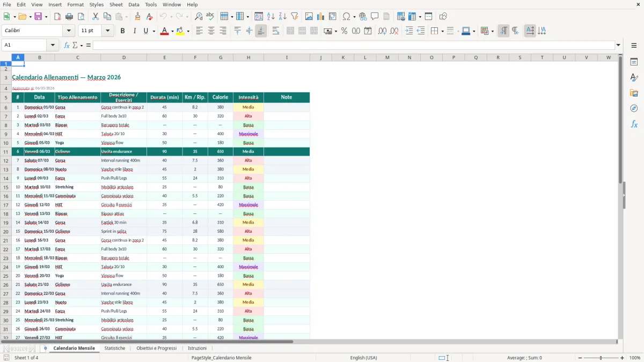Clear direct formatting icon
The image size is (644, 362).
click(149, 17)
